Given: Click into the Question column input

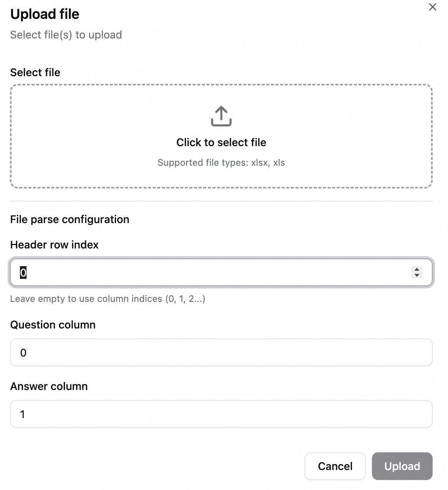Looking at the screenshot, I should [221, 353].
